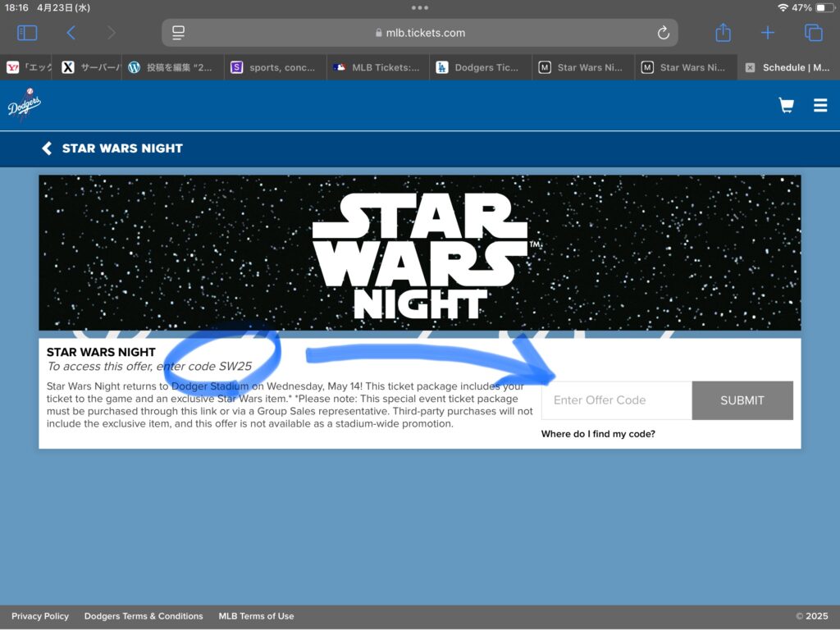Image resolution: width=840 pixels, height=630 pixels.
Task: Go forward with the grayed arrow
Action: [111, 33]
